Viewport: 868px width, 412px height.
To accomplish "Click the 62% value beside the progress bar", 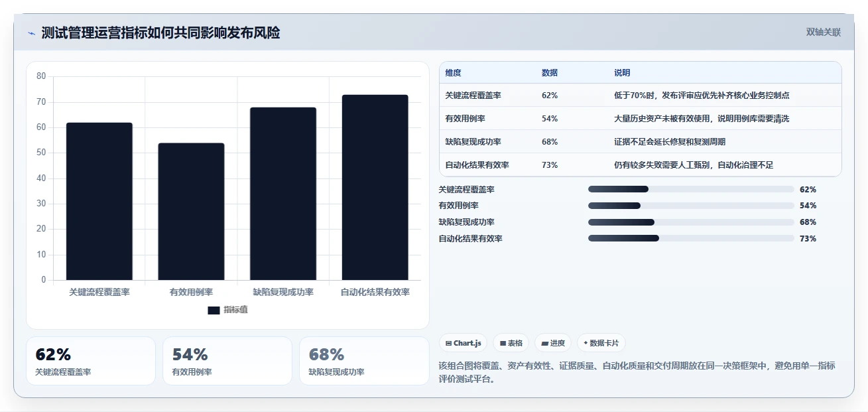I will (808, 189).
